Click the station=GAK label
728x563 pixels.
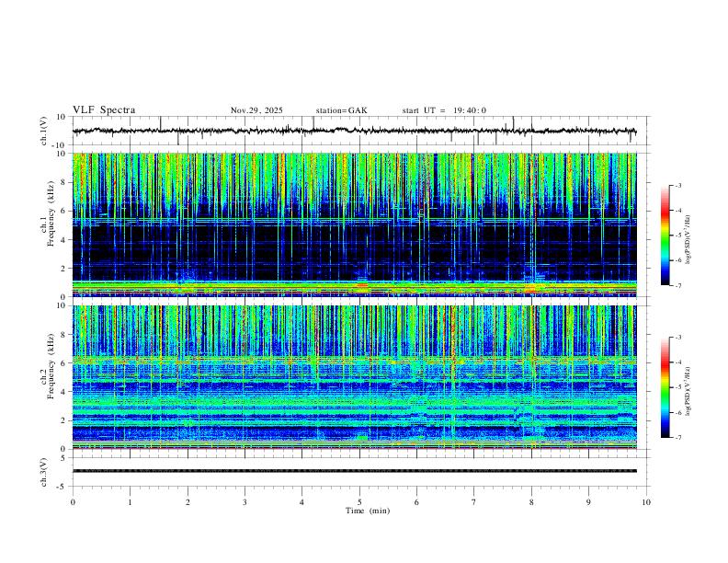pyautogui.click(x=341, y=110)
